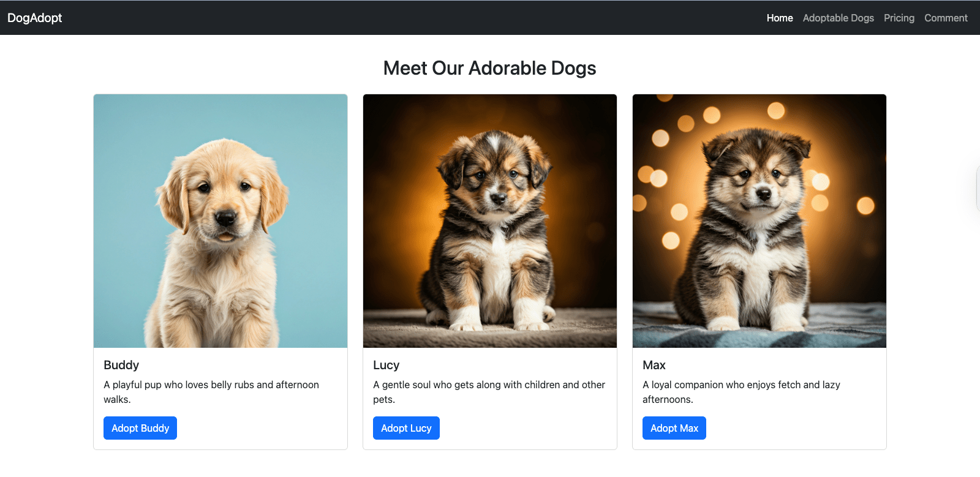
Task: Click the Adopt Lucy button
Action: click(406, 427)
